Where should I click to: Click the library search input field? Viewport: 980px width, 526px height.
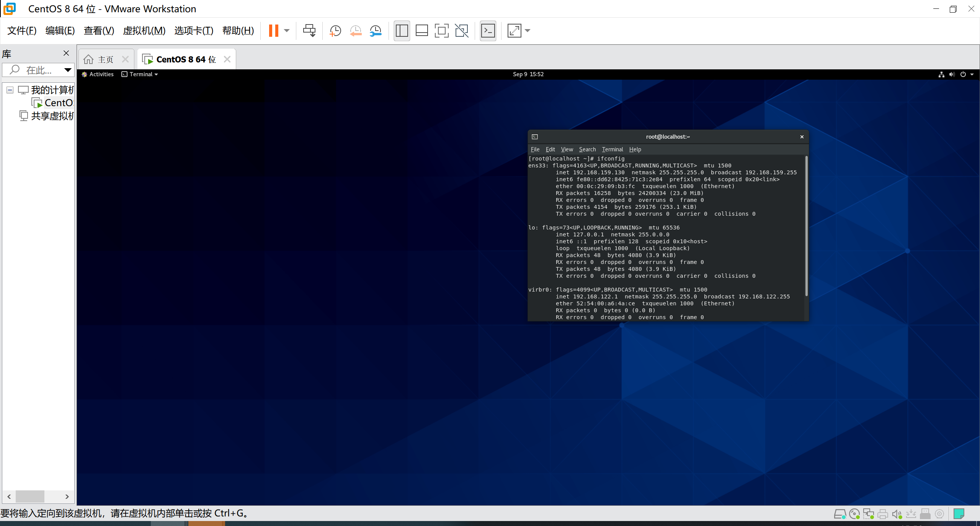click(38, 70)
